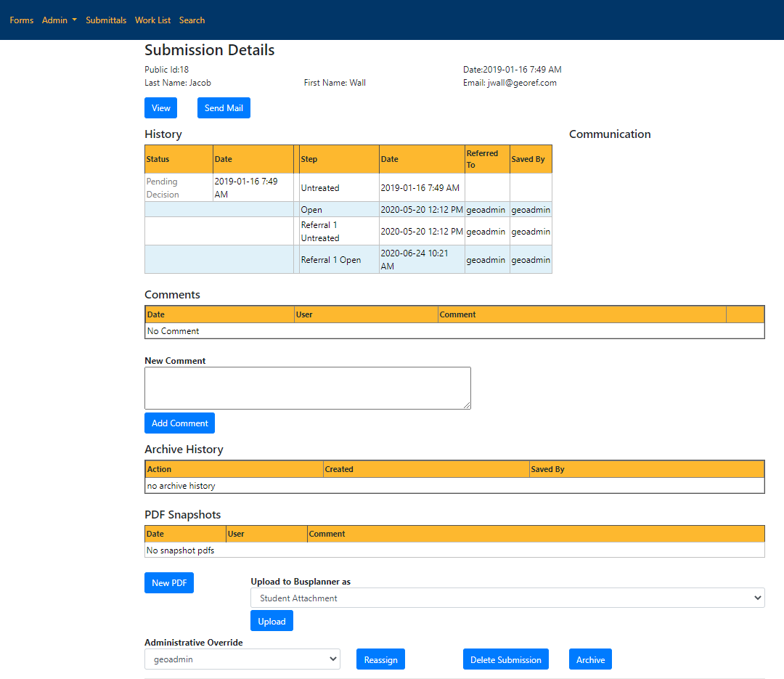The image size is (784, 679).
Task: Click Delete Submission button
Action: coord(505,660)
